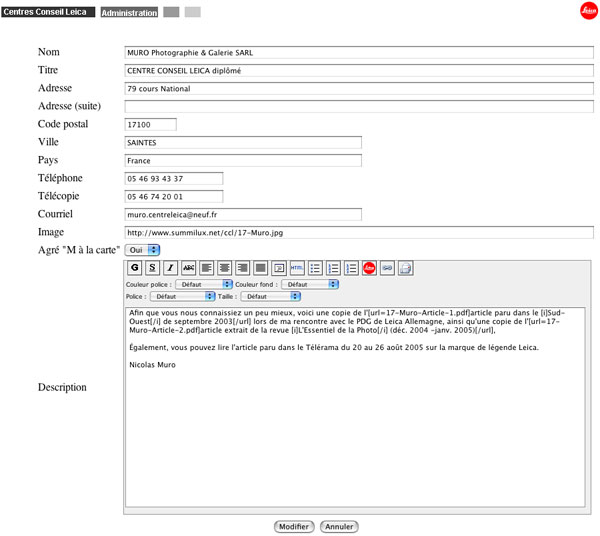The width and height of the screenshot is (600, 536).
Task: Open Couleur police dropdown
Action: [x=204, y=284]
